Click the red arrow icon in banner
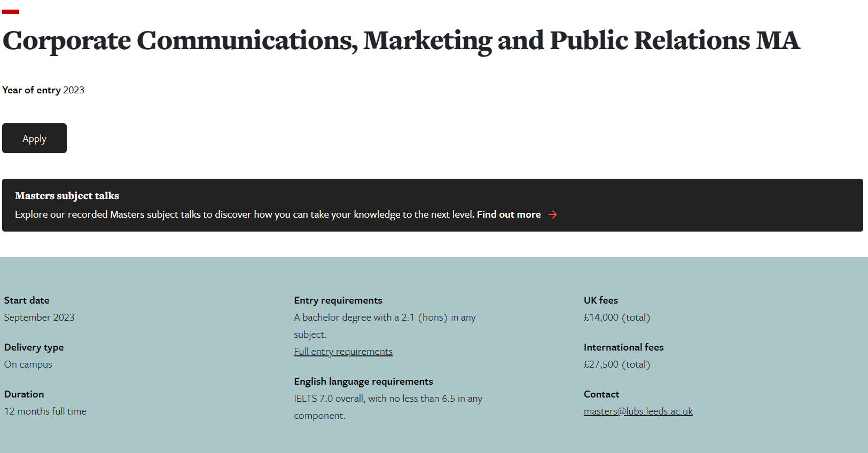Screen dimensions: 868x453 tap(553, 214)
